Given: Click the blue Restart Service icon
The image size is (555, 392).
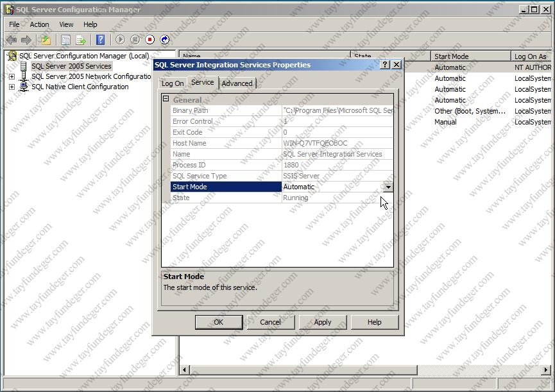Looking at the screenshot, I should pyautogui.click(x=165, y=40).
